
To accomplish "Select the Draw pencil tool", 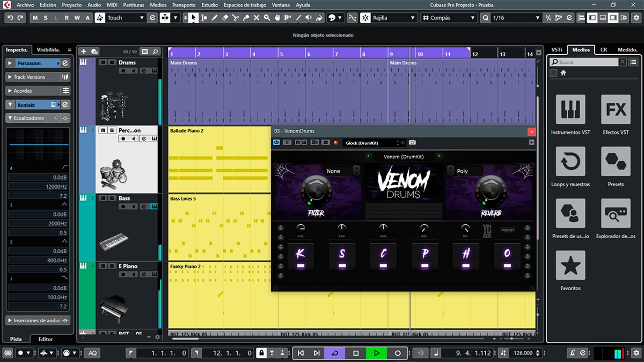I will point(215,18).
